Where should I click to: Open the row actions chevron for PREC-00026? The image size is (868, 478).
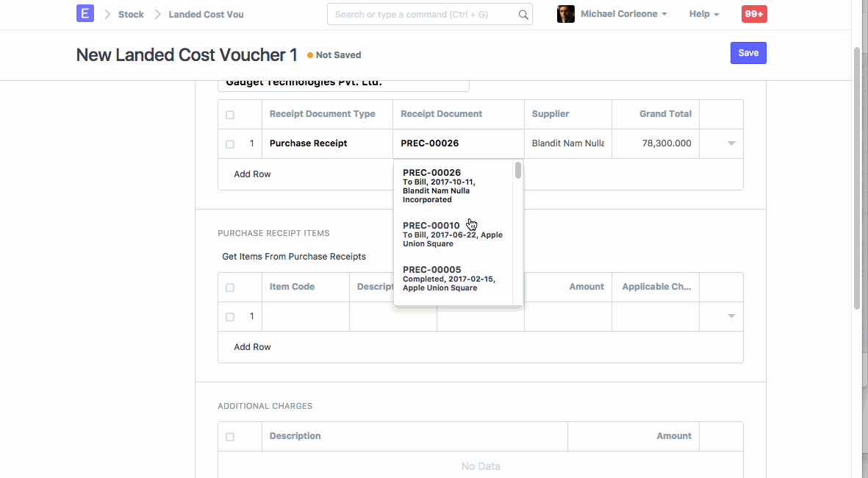click(731, 143)
